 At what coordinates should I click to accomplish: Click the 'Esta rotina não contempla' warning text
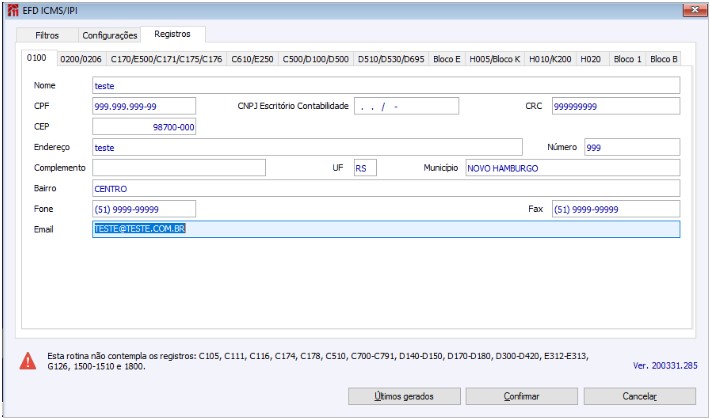(x=318, y=361)
